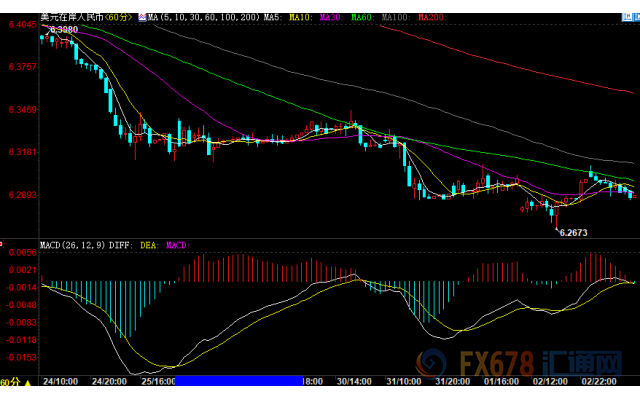The width and height of the screenshot is (640, 400).
Task: Click the MA indicator chart icon
Action: coord(142,17)
